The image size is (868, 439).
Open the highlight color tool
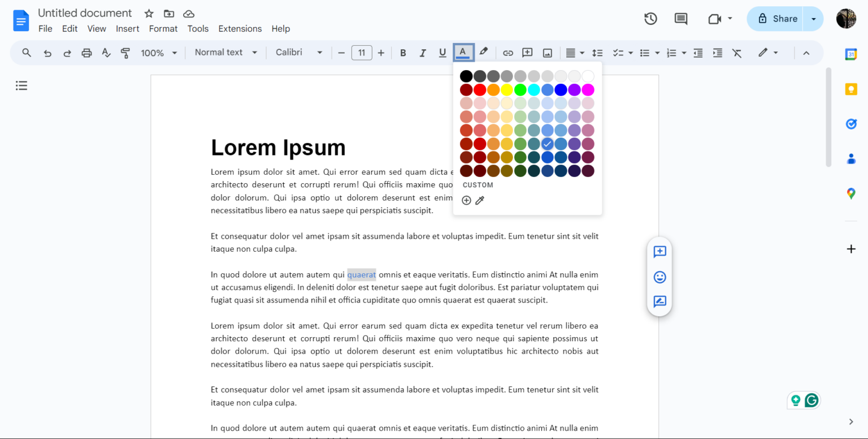(x=484, y=52)
